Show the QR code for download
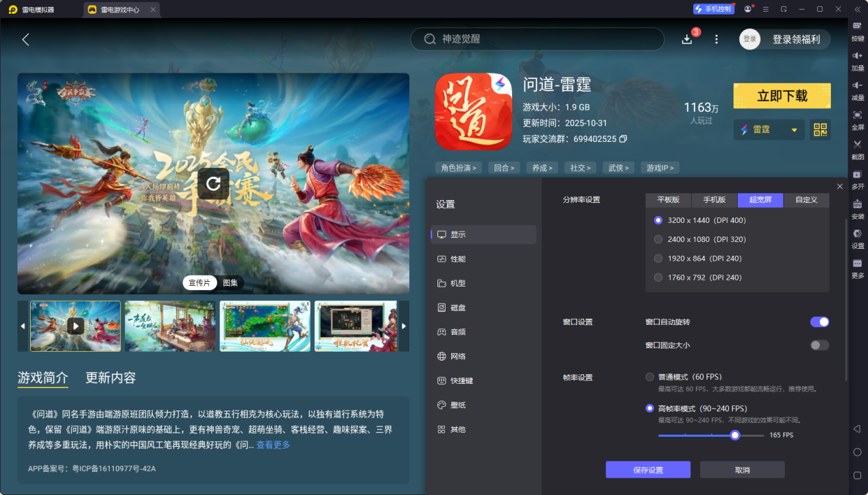This screenshot has width=868, height=495. 819,130
